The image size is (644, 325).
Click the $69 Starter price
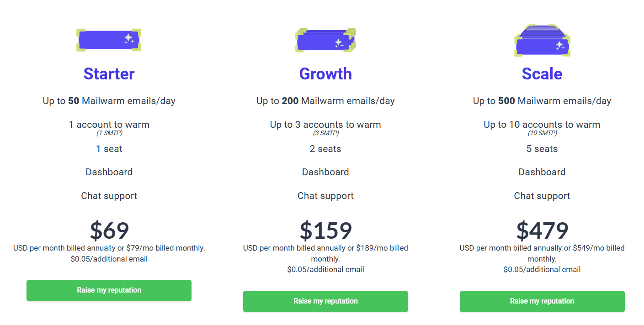pos(109,231)
